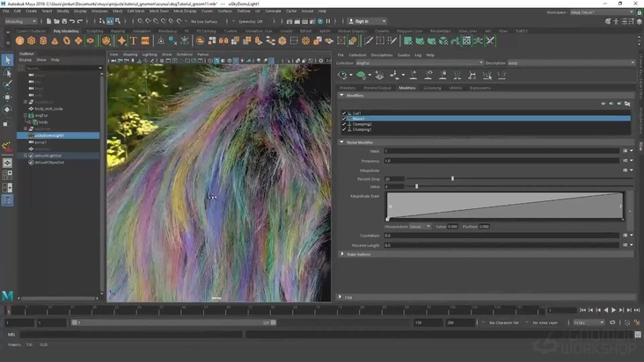Click the Play forwards button

[x=613, y=310]
